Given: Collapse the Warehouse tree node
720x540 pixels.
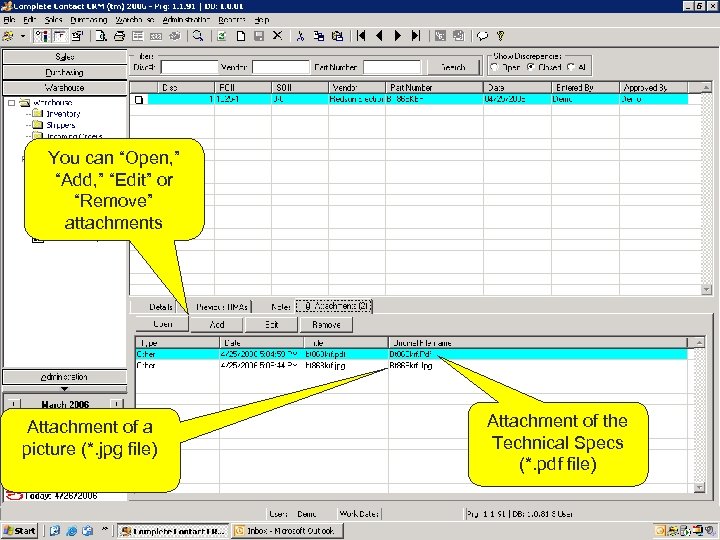Looking at the screenshot, I should [12, 103].
